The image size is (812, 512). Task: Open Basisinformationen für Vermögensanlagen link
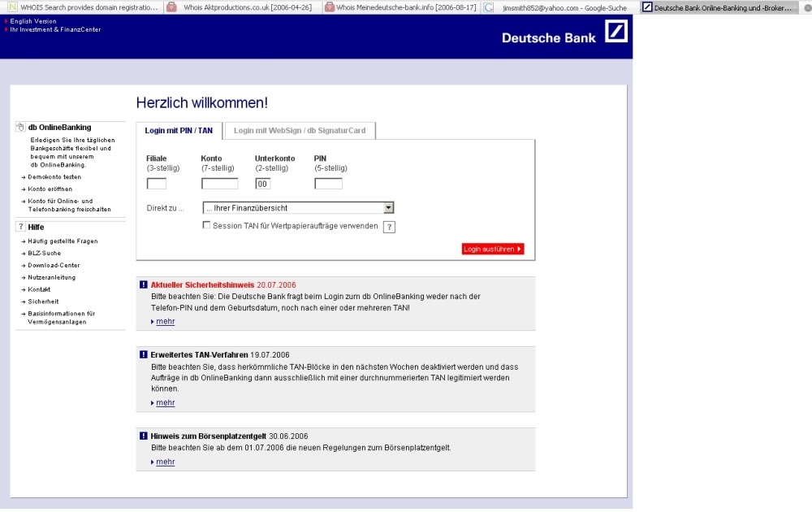click(62, 318)
